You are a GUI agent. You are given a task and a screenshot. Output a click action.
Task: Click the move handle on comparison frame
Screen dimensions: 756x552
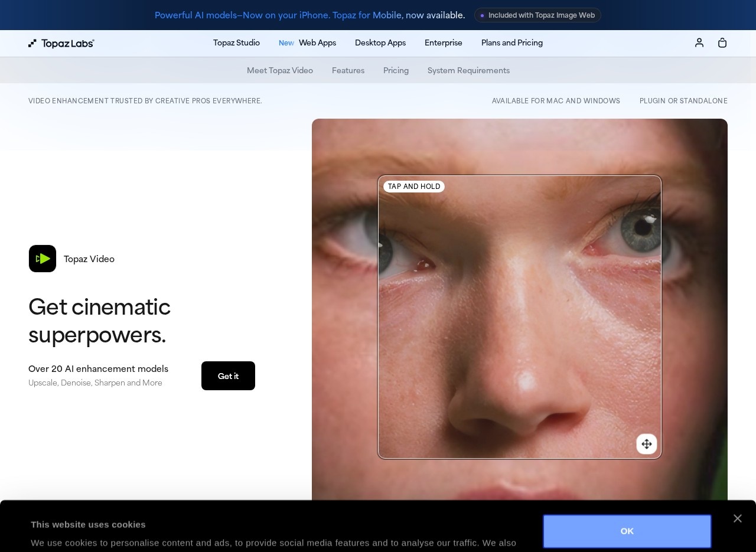[647, 444]
